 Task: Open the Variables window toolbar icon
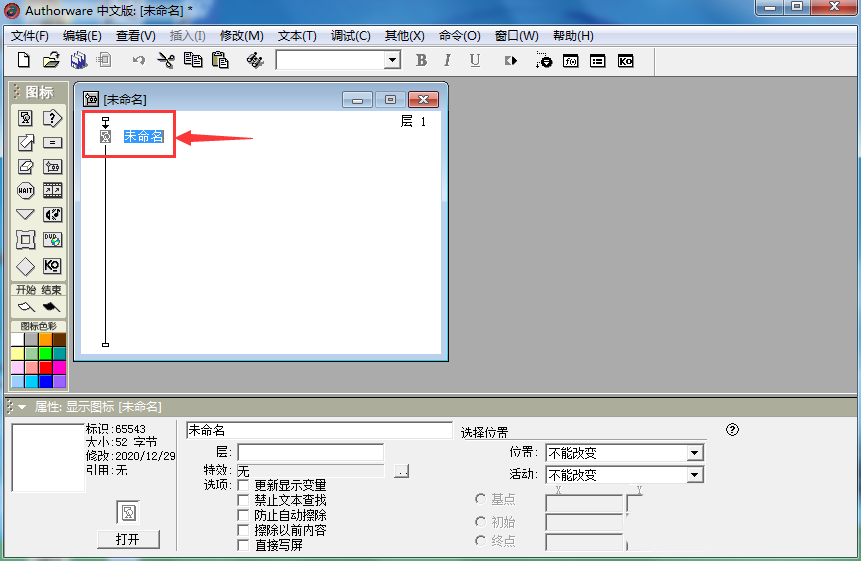pos(597,61)
